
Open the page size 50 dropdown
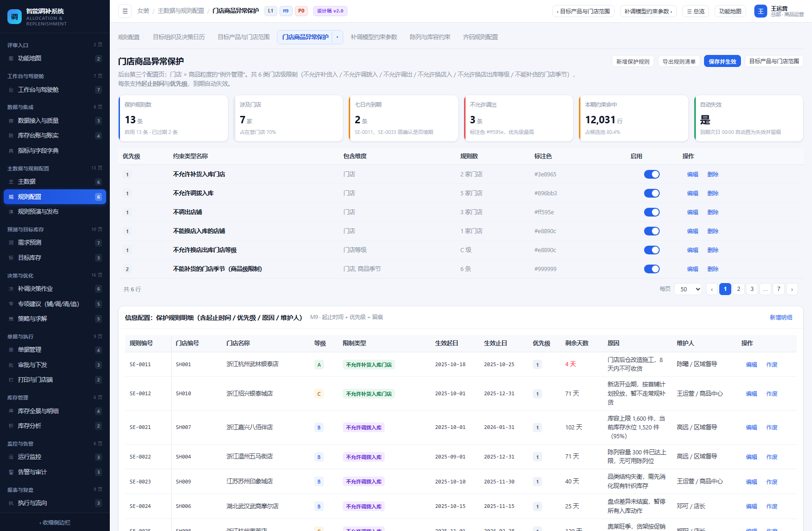(x=688, y=289)
